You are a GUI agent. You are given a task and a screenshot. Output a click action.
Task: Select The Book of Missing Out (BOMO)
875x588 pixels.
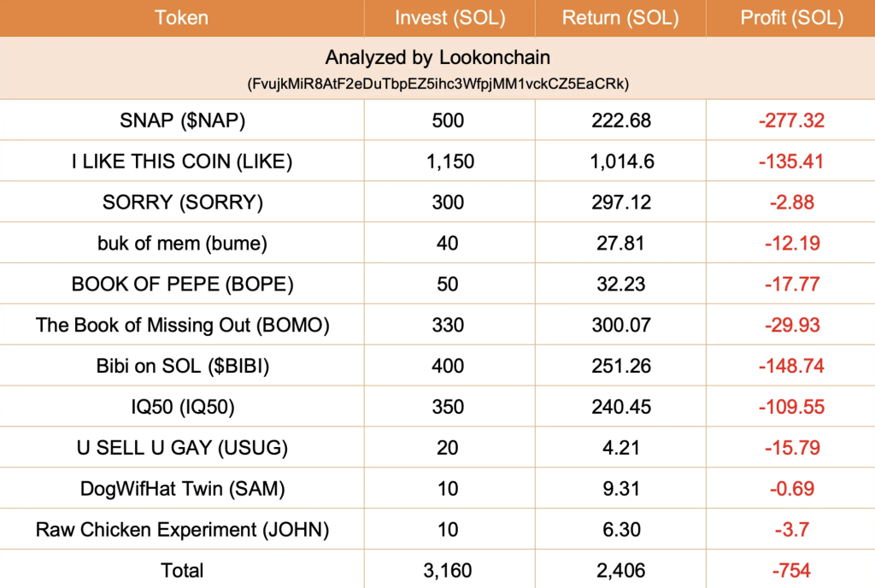click(x=182, y=326)
